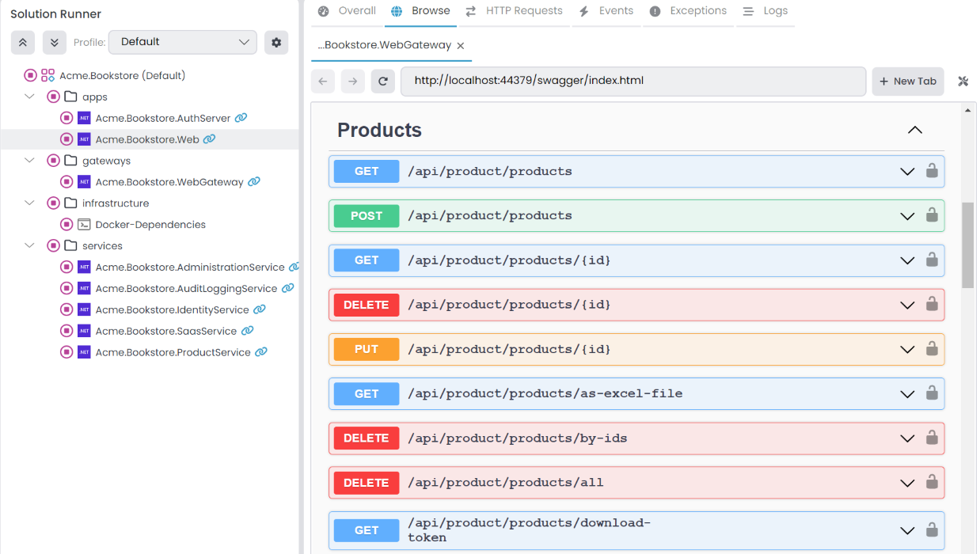The image size is (980, 554).
Task: Toggle authorization lock on GET /api/product/products
Action: pos(931,171)
